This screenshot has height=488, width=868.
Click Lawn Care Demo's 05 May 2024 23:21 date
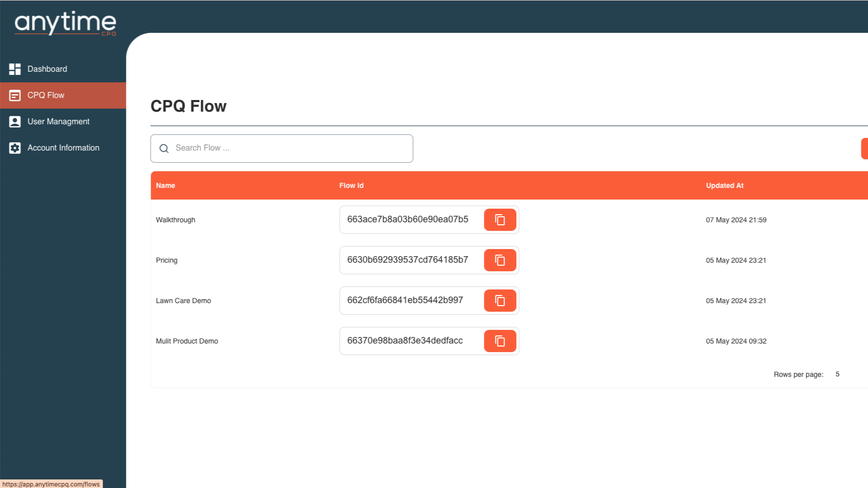tap(736, 301)
